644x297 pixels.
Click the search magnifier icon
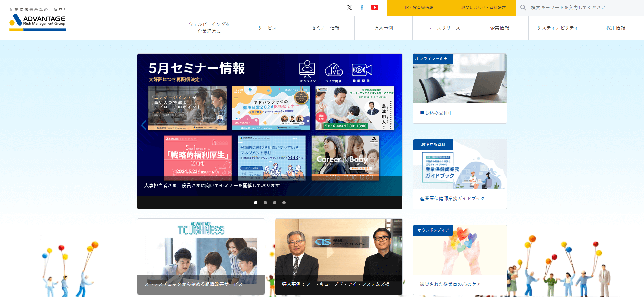point(523,7)
